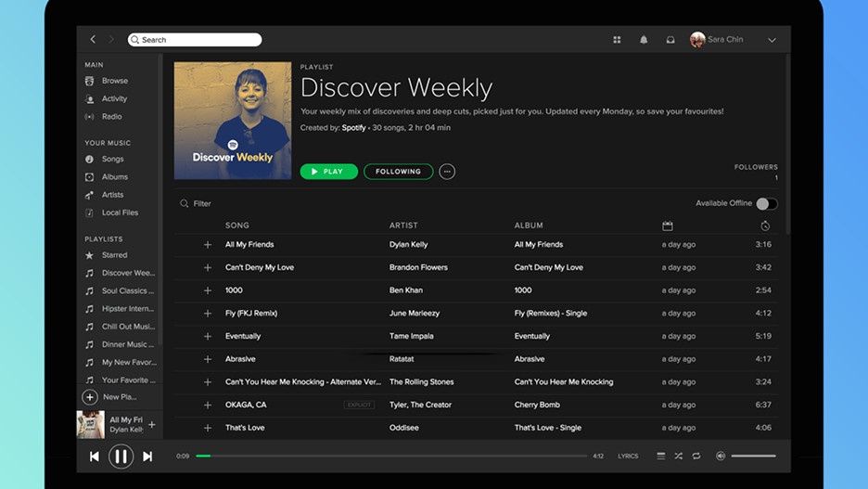Open the My New Favor... playlist
Image resolution: width=868 pixels, height=489 pixels.
pyautogui.click(x=129, y=362)
